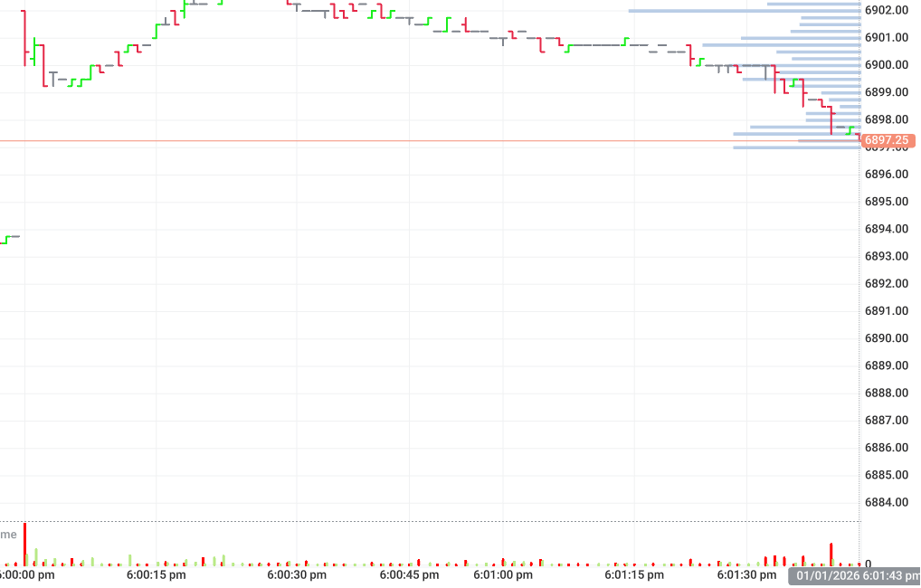This screenshot has width=921, height=588.
Task: Click the 6898.00 price axis label
Action: pos(887,119)
